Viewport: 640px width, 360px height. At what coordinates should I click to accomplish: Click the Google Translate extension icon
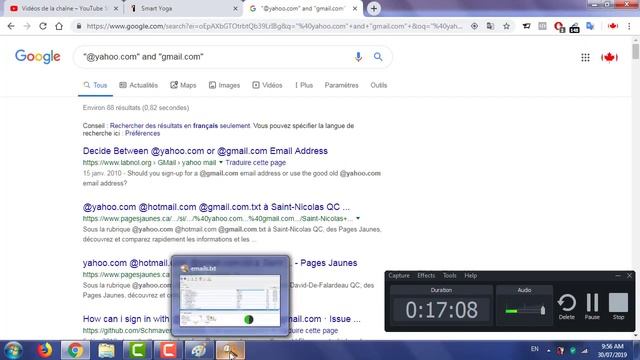(590, 26)
